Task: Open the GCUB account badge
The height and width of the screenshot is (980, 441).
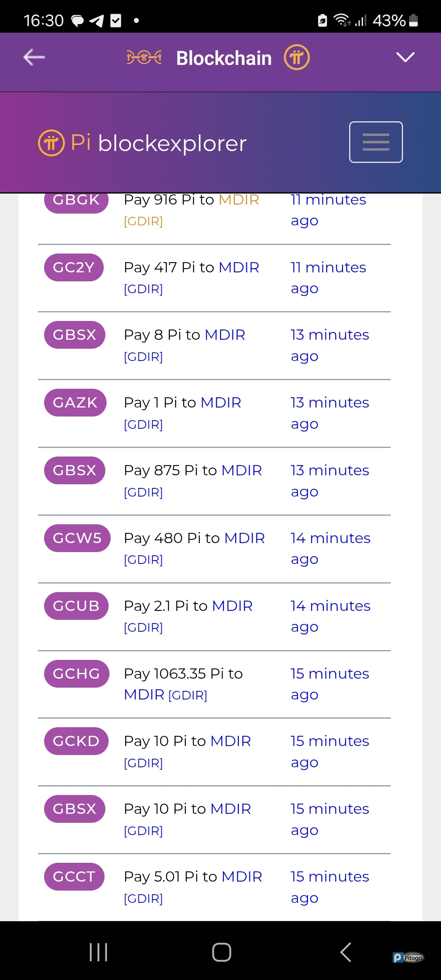Action: (76, 606)
